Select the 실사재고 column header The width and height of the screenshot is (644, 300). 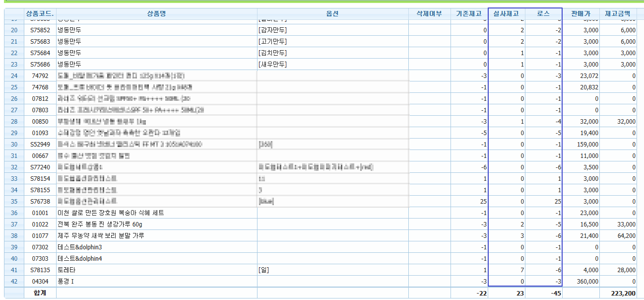506,14
